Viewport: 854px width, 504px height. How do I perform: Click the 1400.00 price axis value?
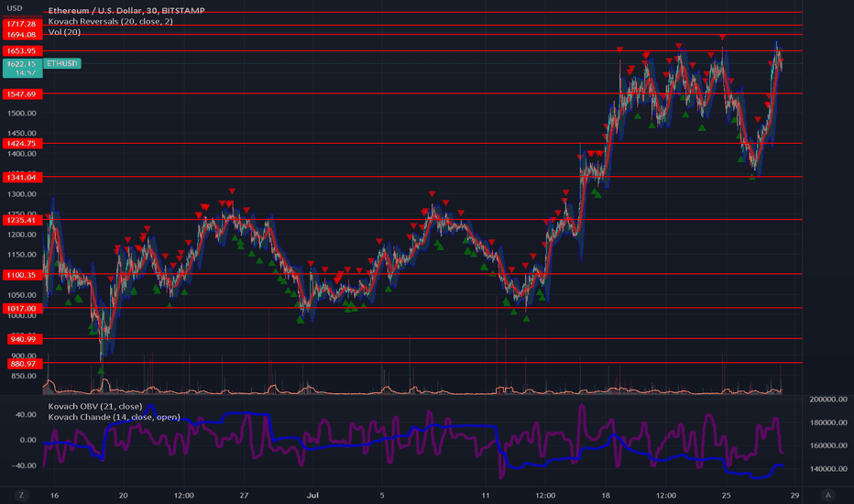[22, 154]
